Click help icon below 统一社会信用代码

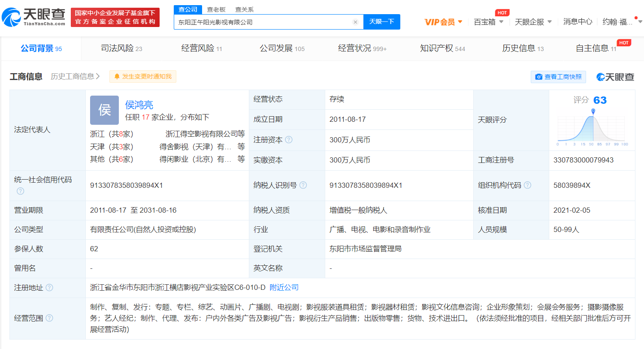coord(20,191)
